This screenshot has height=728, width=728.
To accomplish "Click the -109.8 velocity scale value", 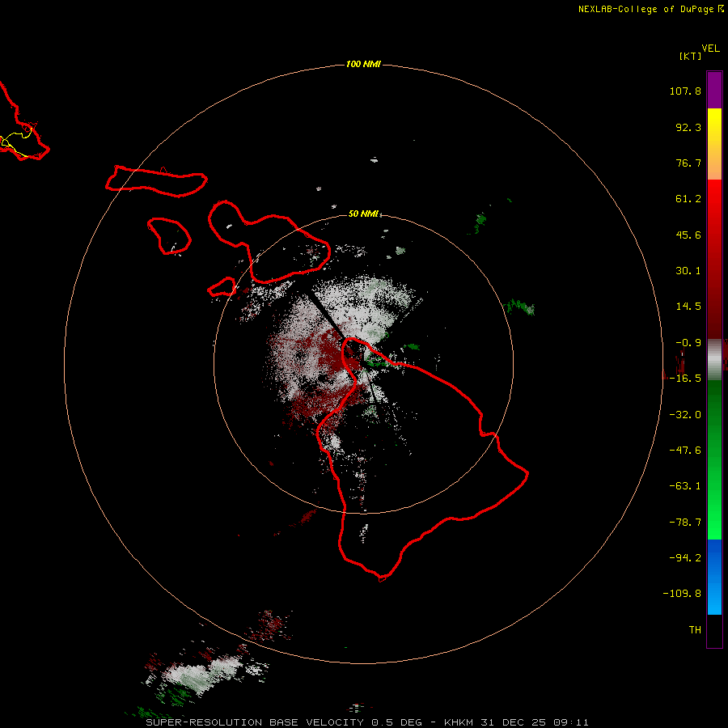I will (682, 594).
